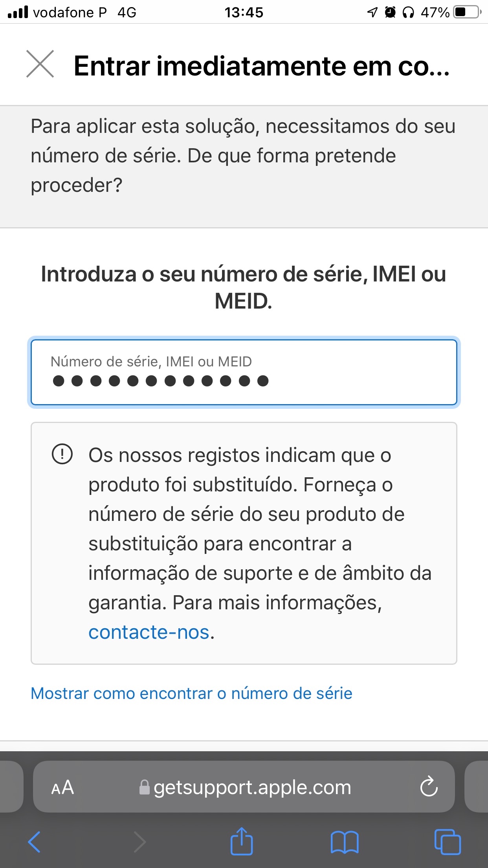
Task: Open the Safari tabs overview icon
Action: click(448, 842)
